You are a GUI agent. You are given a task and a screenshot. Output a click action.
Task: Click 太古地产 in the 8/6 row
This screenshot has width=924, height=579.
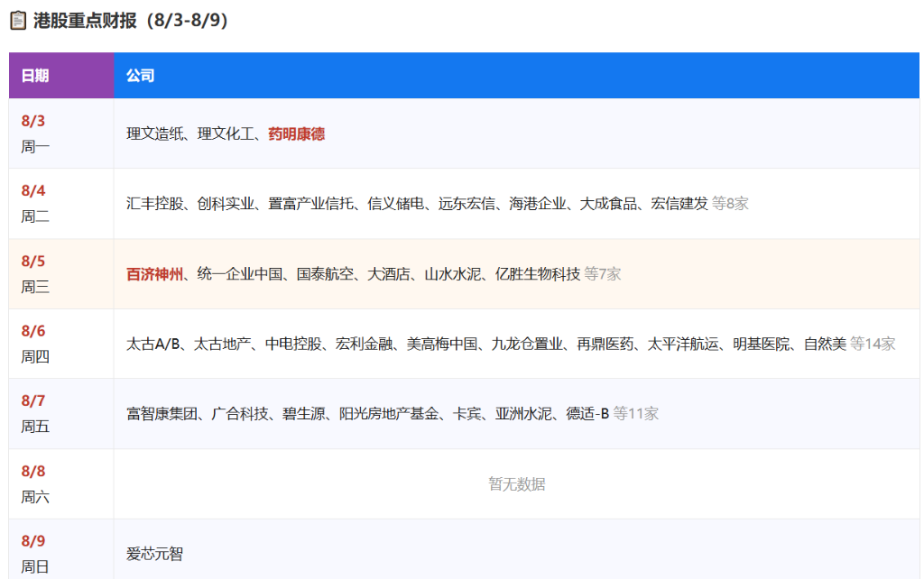pyautogui.click(x=222, y=344)
